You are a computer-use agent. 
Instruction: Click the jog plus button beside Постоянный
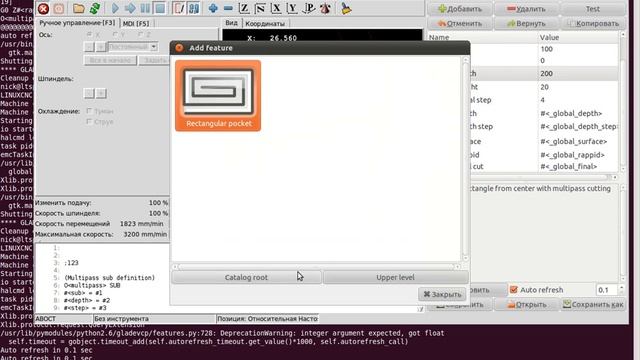tap(101, 47)
